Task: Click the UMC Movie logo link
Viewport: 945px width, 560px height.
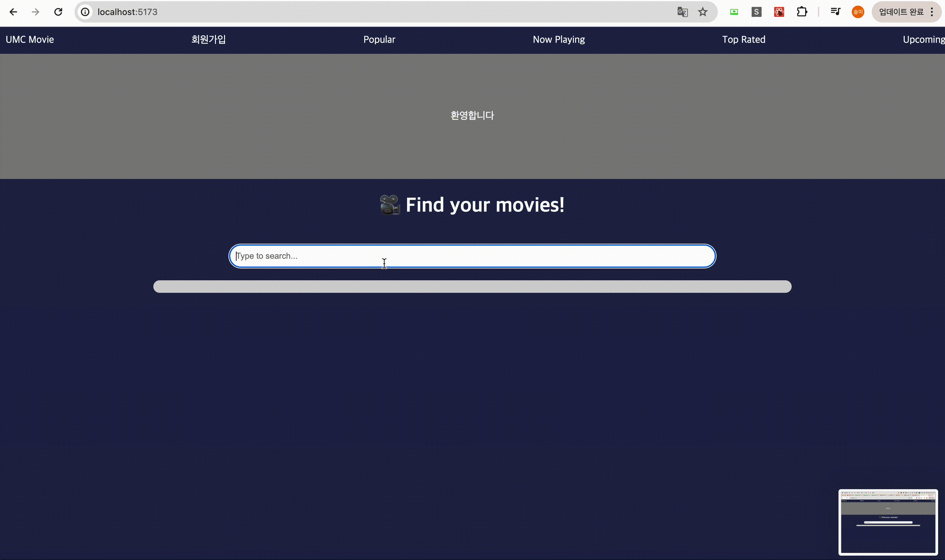Action: click(x=30, y=40)
